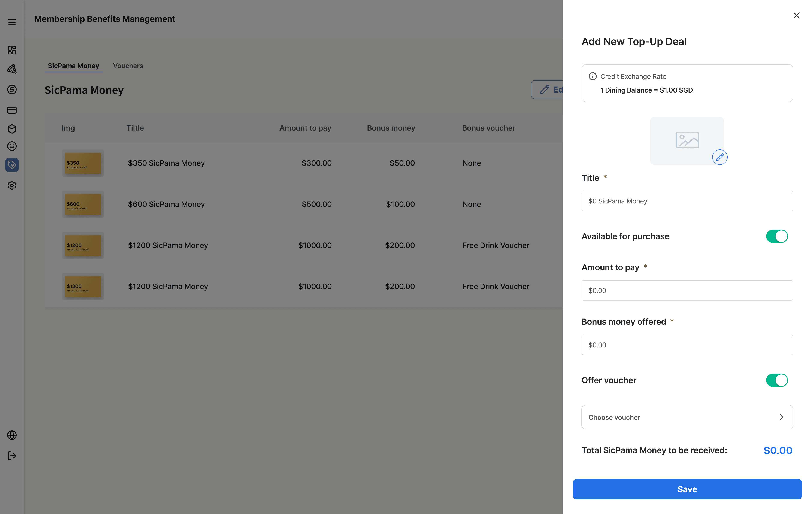The width and height of the screenshot is (812, 514).
Task: Open the dashboard grid icon in sidebar
Action: point(12,50)
